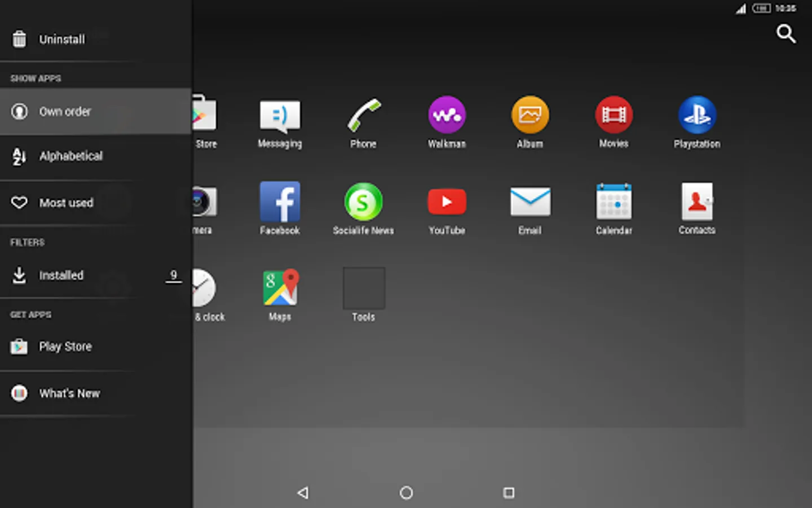The image size is (812, 508).
Task: Open the partially hidden Play Store app icon
Action: coord(204,123)
